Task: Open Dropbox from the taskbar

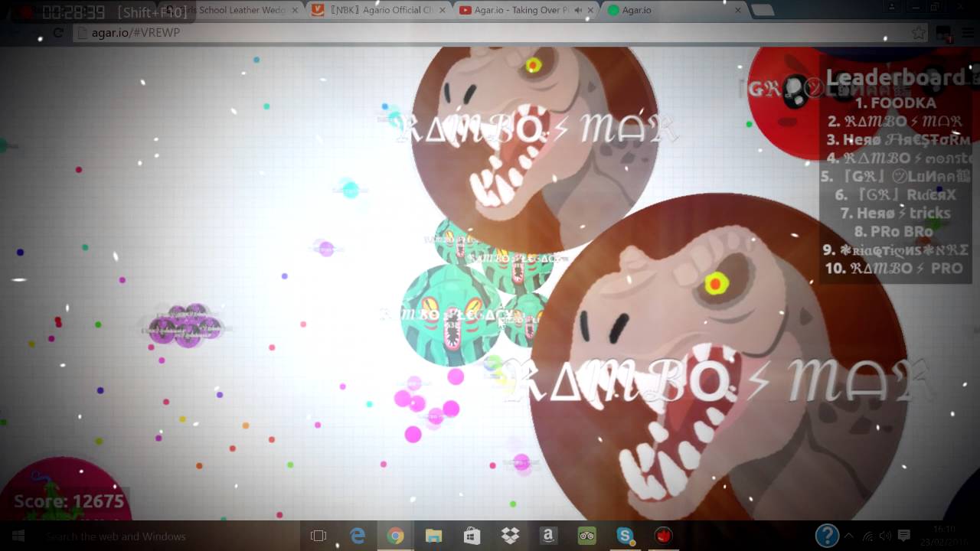Action: point(510,536)
